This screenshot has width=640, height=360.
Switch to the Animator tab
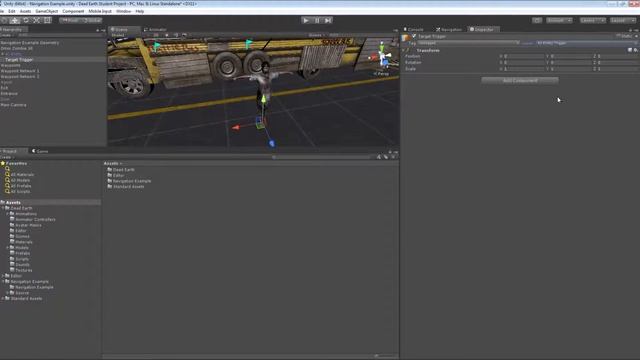(155, 29)
